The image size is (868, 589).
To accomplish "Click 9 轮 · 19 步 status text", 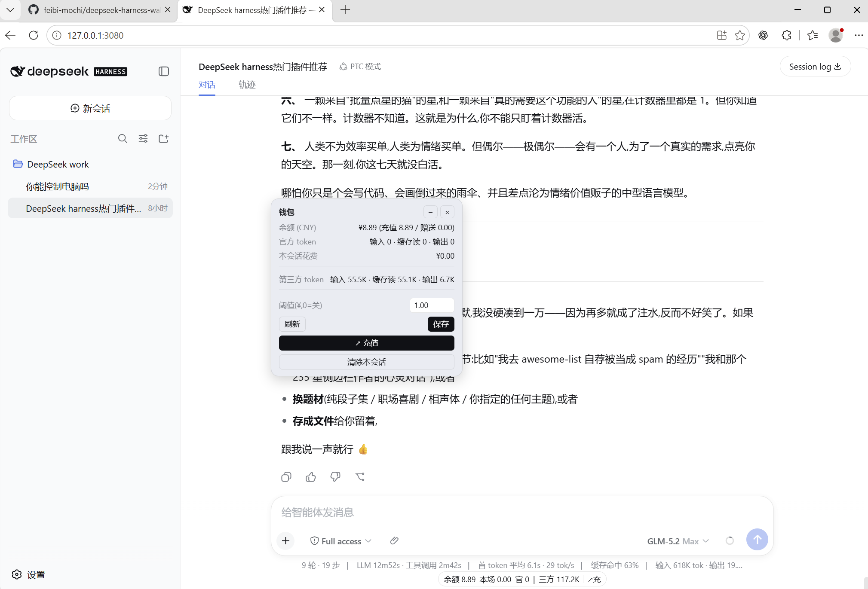I will tap(321, 565).
